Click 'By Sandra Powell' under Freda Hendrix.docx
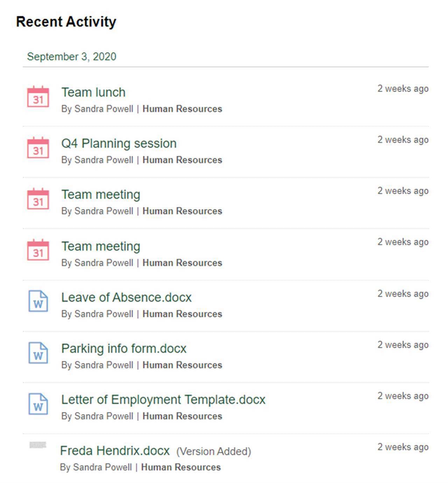The width and height of the screenshot is (448, 483). tap(96, 467)
